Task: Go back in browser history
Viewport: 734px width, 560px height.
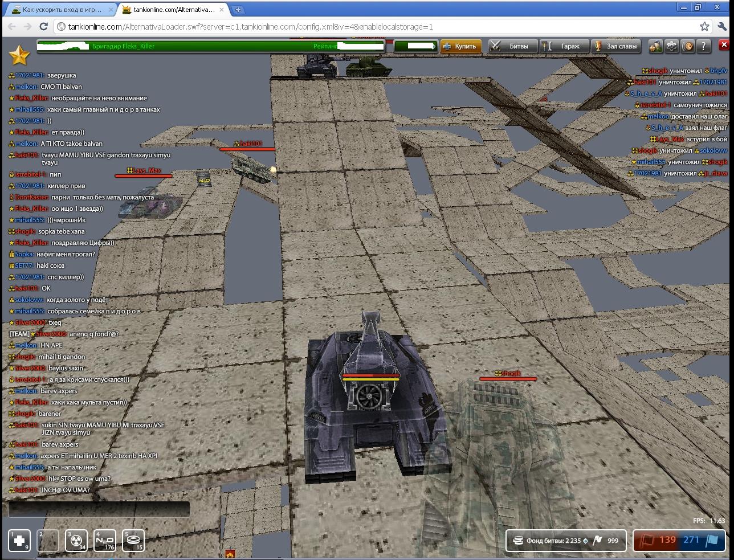Action: pyautogui.click(x=12, y=26)
